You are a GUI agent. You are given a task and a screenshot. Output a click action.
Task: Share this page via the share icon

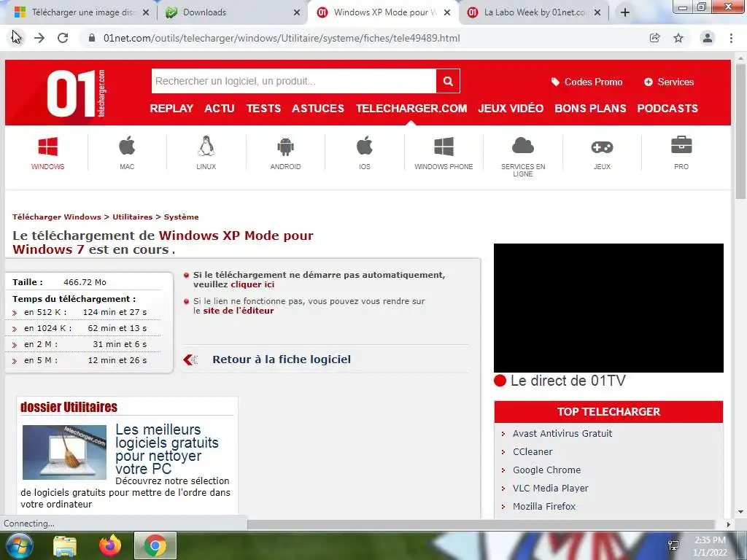click(x=655, y=38)
